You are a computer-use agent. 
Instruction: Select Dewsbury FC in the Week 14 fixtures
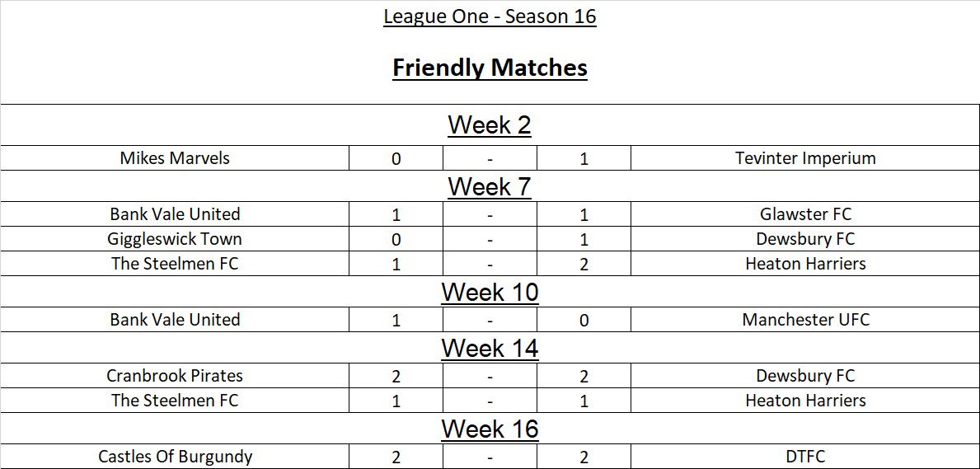coord(805,376)
